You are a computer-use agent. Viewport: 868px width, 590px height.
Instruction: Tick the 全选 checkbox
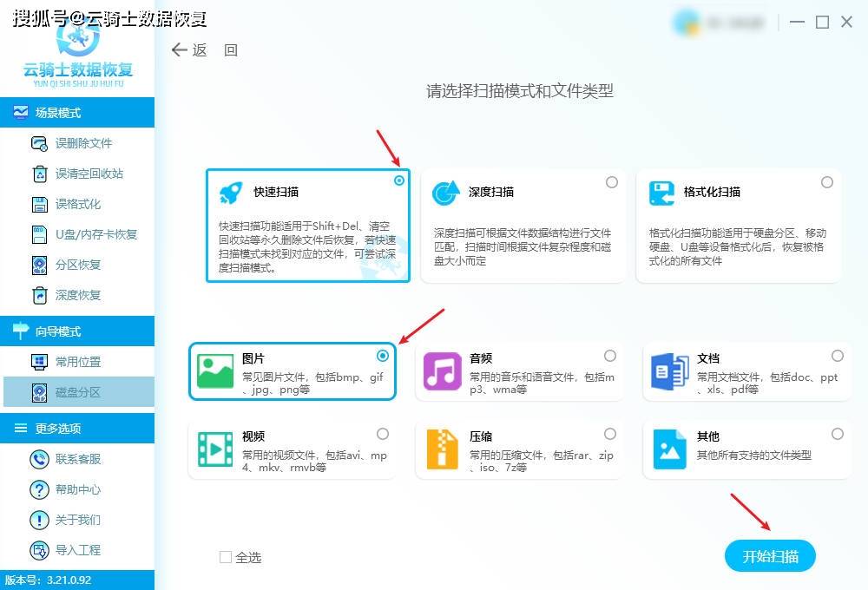[226, 557]
